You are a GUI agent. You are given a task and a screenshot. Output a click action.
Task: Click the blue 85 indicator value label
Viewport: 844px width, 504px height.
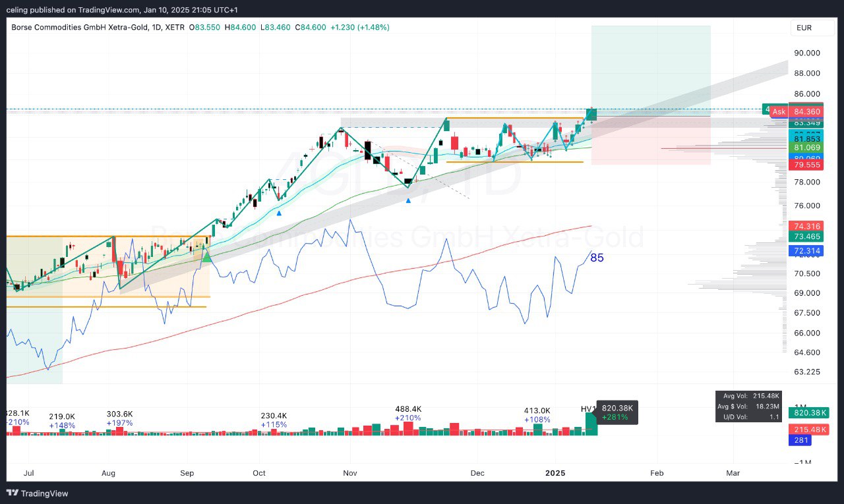click(597, 258)
